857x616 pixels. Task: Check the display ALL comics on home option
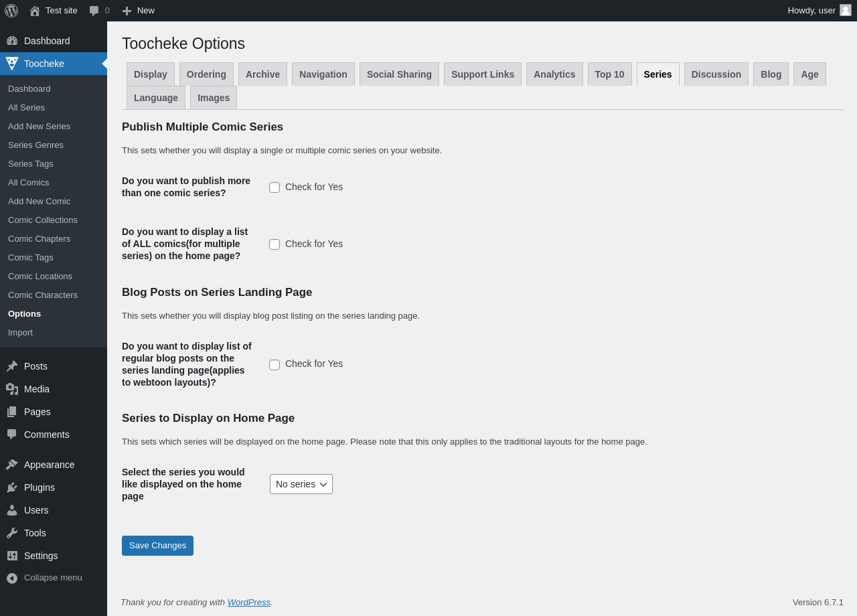pyautogui.click(x=275, y=244)
